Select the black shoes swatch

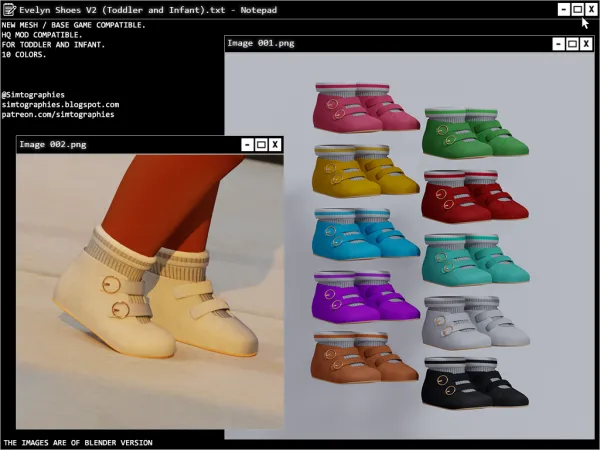click(475, 383)
